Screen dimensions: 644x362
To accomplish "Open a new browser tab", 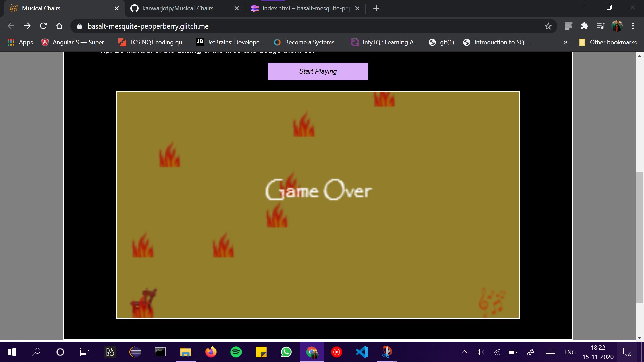I will click(376, 8).
